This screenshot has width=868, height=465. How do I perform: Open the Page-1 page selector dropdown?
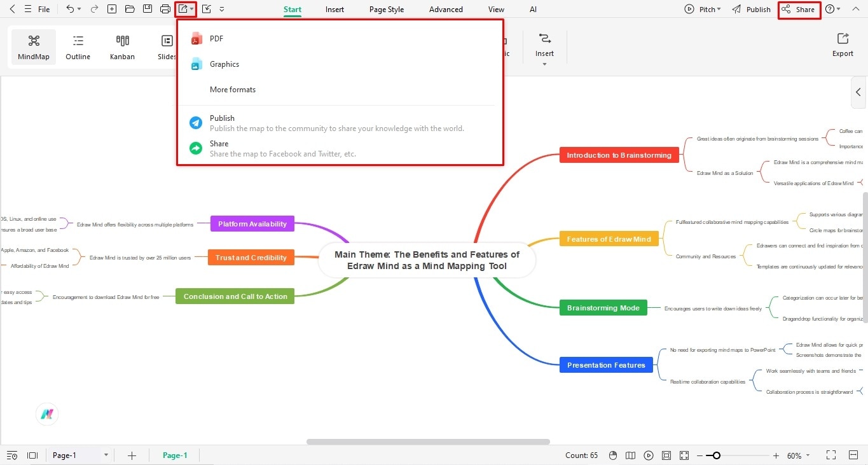pos(80,455)
